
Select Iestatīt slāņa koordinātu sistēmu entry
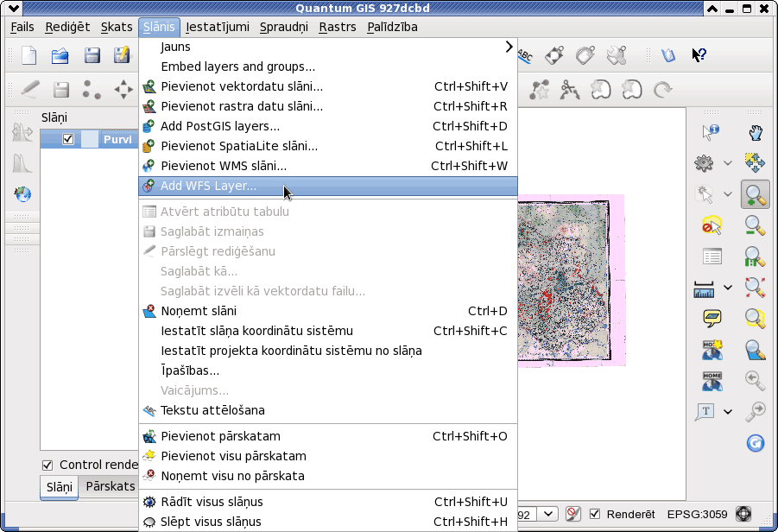(x=328, y=331)
